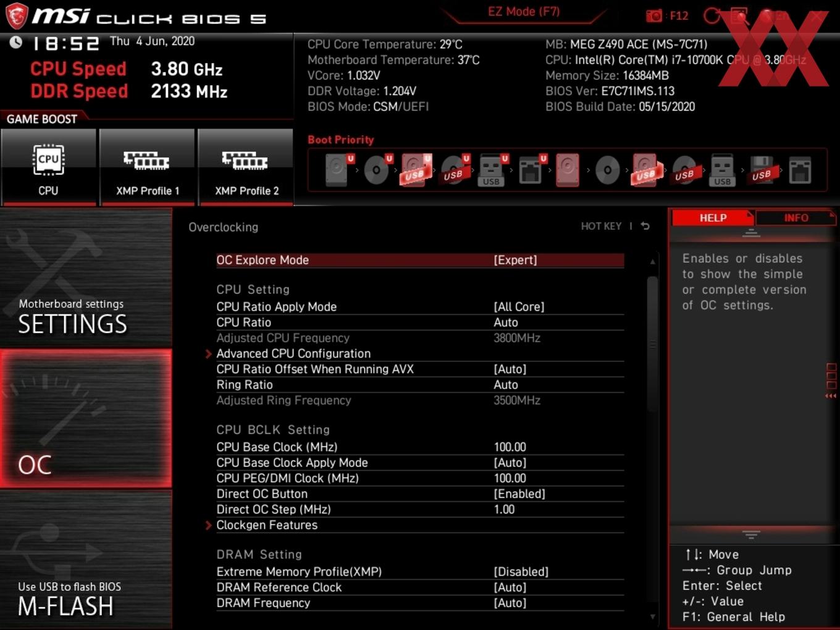The image size is (840, 630).
Task: Select the legacy network boot icon at the end
Action: click(800, 170)
